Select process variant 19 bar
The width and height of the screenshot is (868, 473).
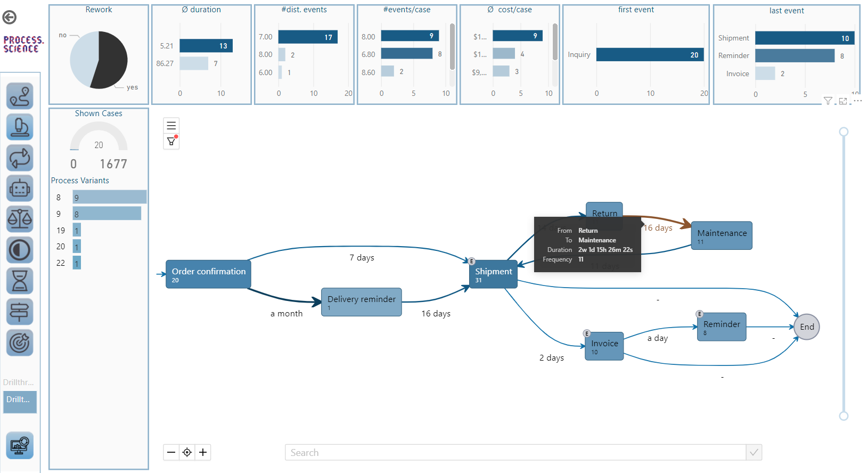77,230
